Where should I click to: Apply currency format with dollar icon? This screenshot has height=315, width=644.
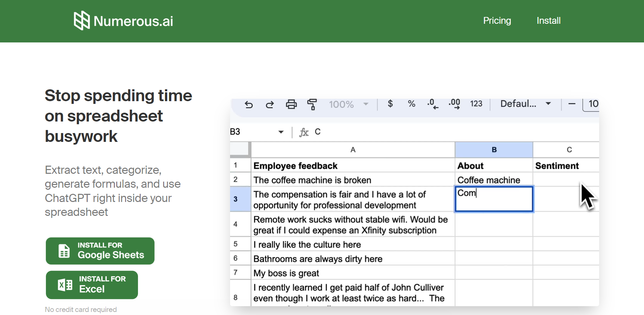pos(390,104)
